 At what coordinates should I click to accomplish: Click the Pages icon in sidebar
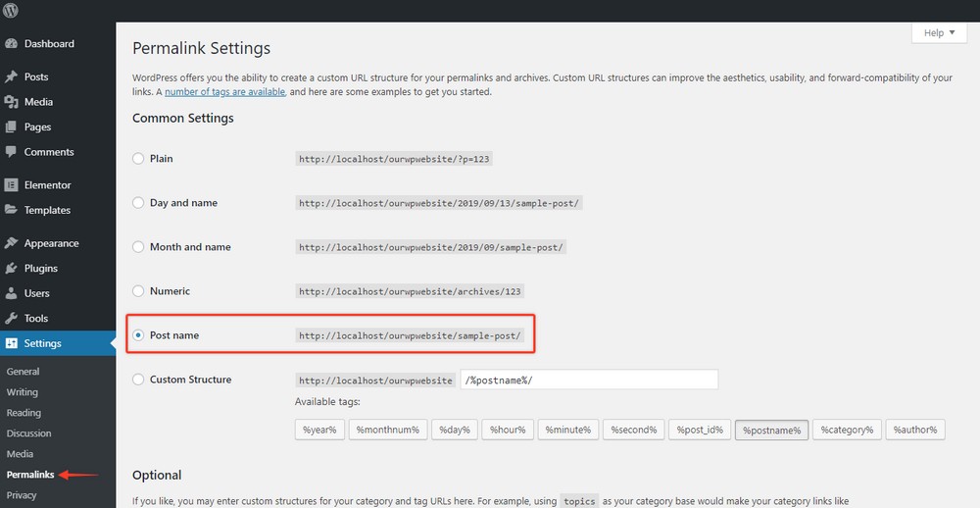tap(11, 127)
